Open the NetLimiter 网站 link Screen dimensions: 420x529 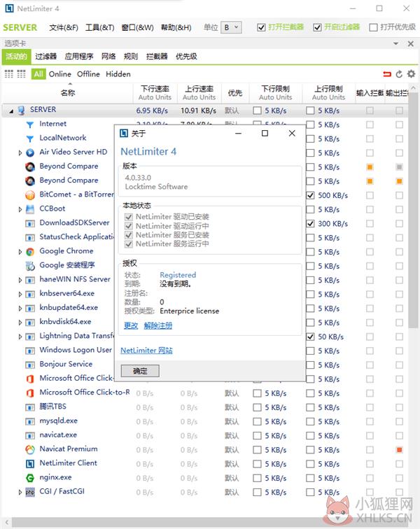(146, 351)
